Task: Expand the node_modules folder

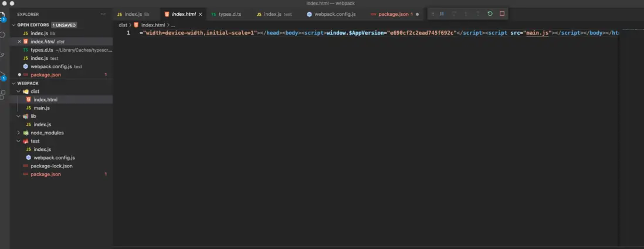Action: pos(18,133)
